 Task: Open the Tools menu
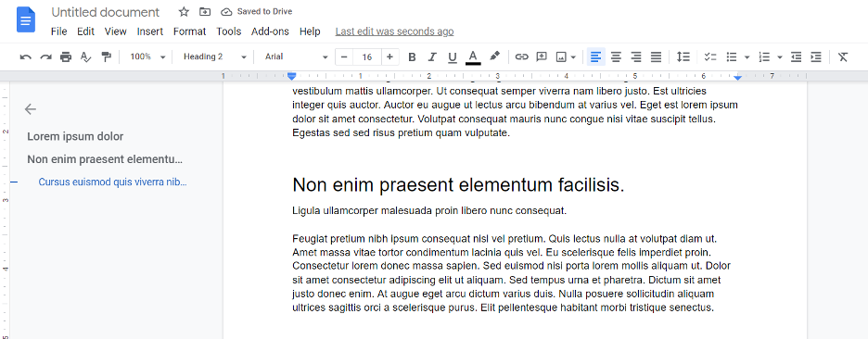[229, 31]
